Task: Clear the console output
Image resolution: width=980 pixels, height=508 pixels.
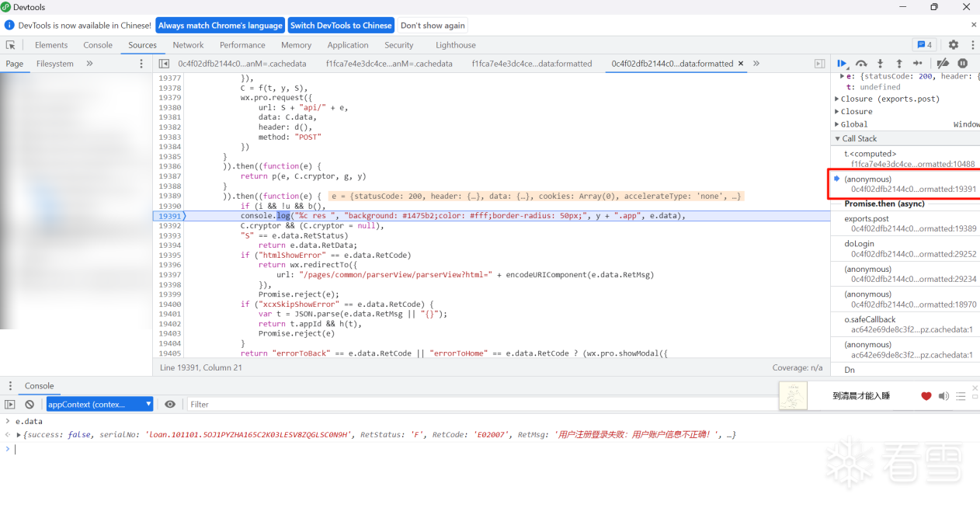Action: pos(30,405)
